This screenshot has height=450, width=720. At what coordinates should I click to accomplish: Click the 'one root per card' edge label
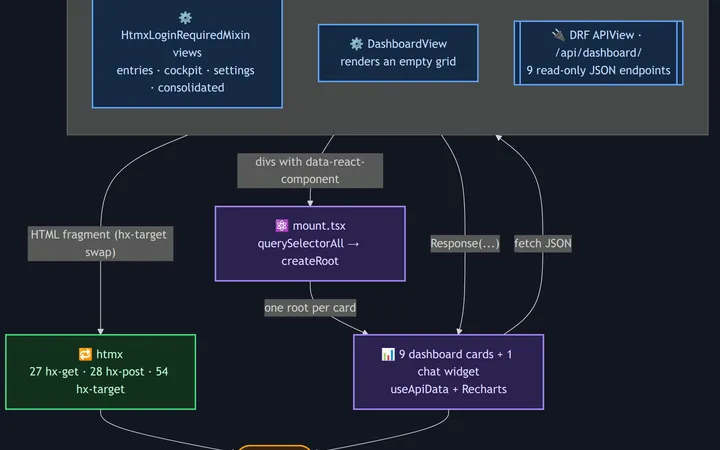310,308
